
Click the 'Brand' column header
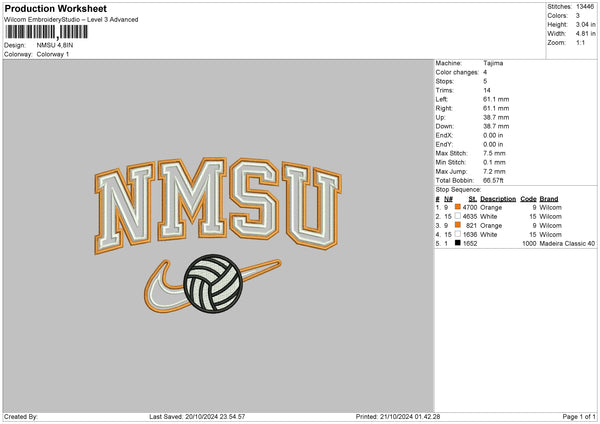(549, 199)
